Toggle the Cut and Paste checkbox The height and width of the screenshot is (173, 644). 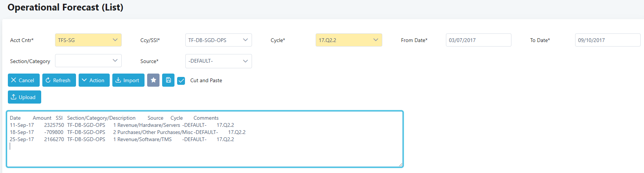(x=181, y=80)
